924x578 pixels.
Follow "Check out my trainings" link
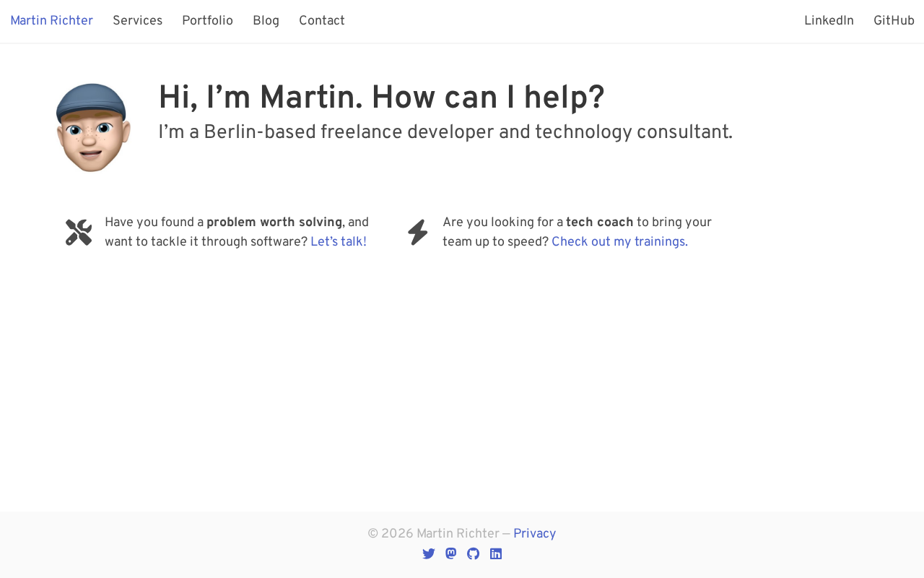point(619,242)
